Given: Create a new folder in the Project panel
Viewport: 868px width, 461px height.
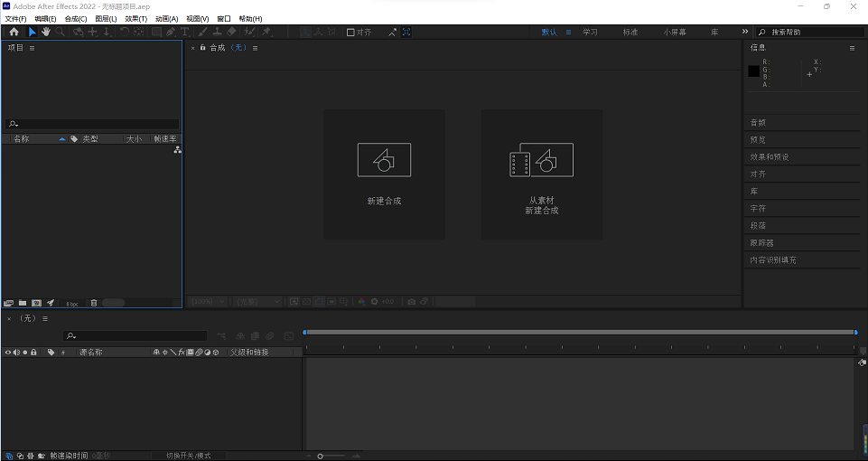Looking at the screenshot, I should click(23, 303).
